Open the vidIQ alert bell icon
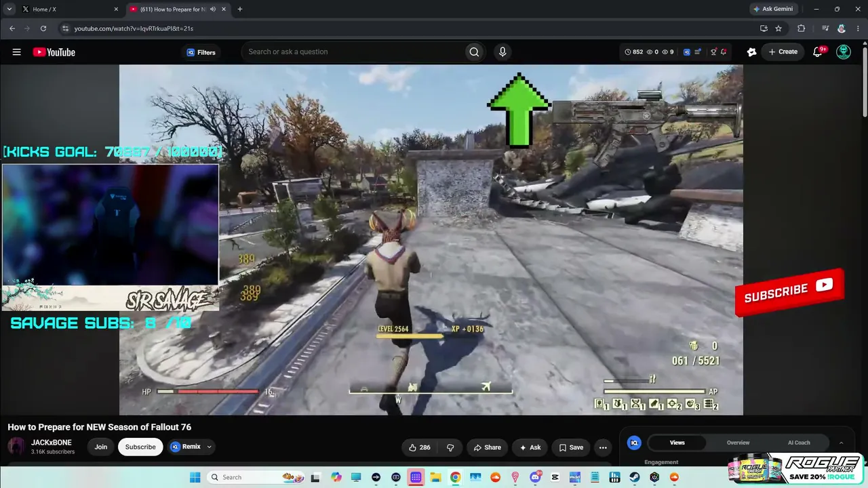 click(x=724, y=52)
